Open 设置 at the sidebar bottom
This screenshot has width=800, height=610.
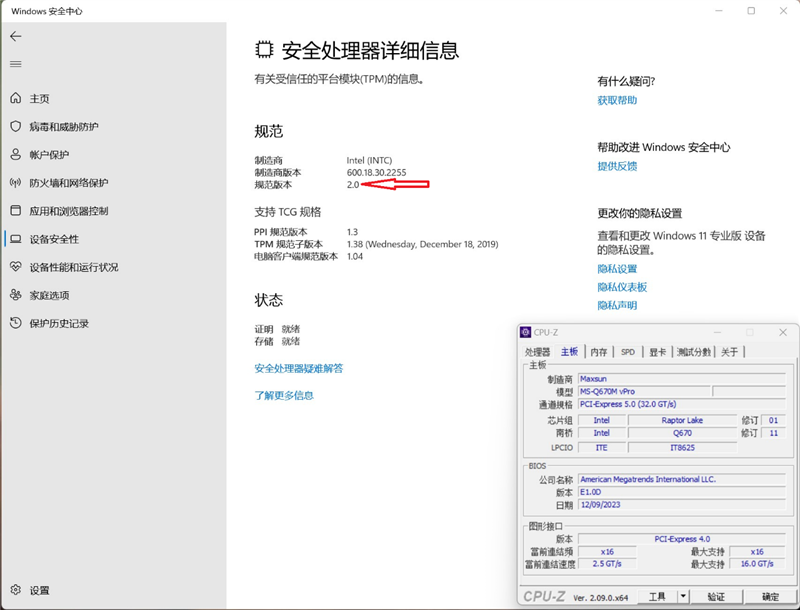click(x=39, y=590)
